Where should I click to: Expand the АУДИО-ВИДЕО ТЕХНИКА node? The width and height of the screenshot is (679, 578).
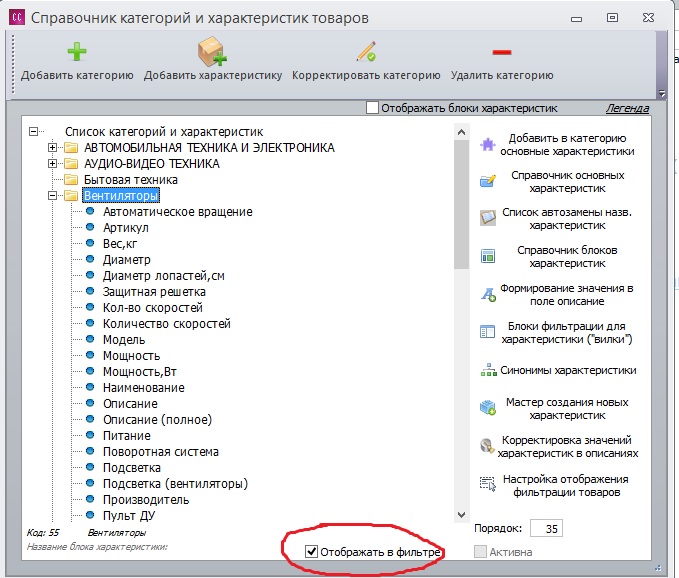[x=52, y=163]
